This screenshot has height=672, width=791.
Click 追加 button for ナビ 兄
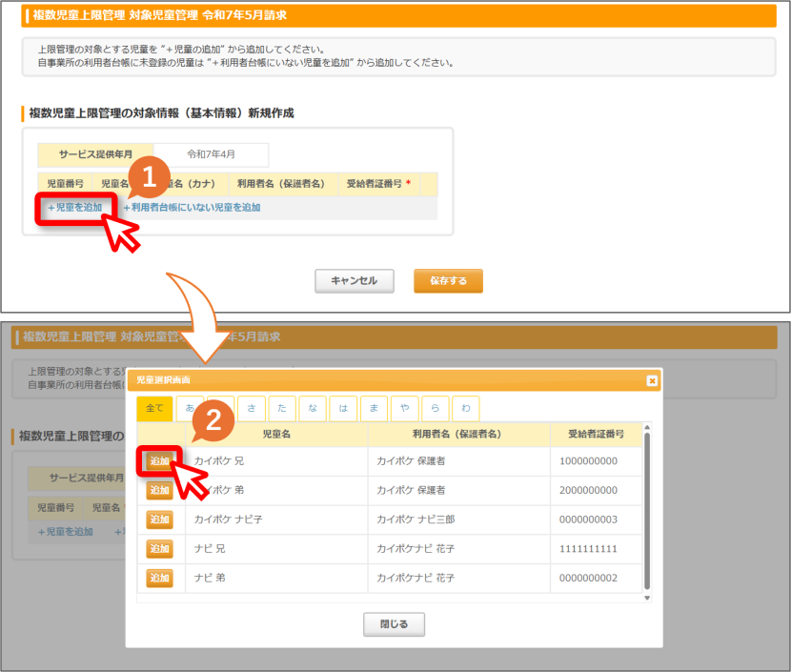click(x=159, y=548)
